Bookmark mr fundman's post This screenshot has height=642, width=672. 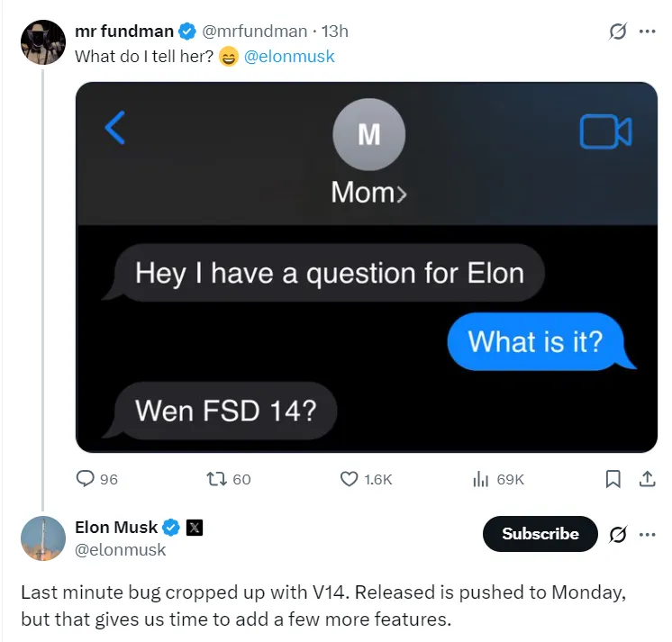[x=613, y=480]
